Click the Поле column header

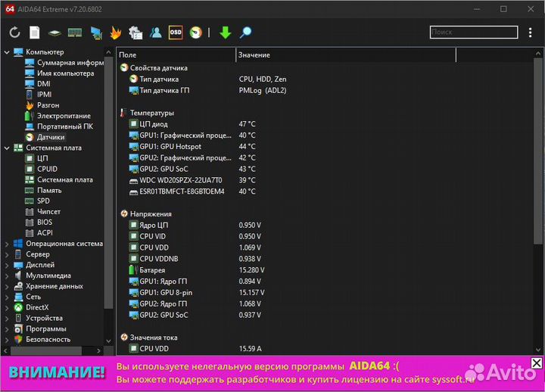(x=176, y=55)
